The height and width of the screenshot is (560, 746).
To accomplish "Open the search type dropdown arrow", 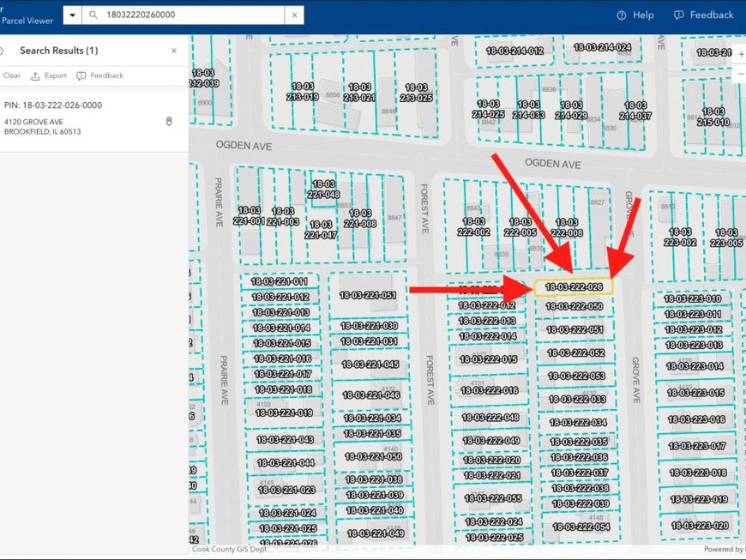I will (72, 15).
